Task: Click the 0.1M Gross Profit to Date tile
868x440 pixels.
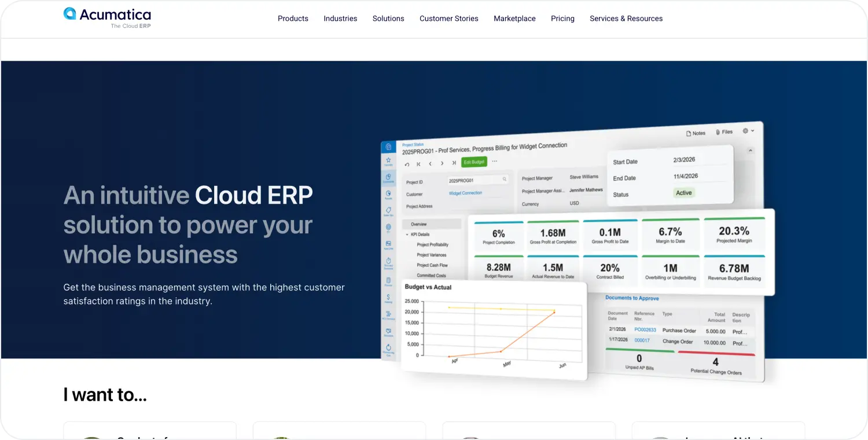Action: pyautogui.click(x=610, y=236)
